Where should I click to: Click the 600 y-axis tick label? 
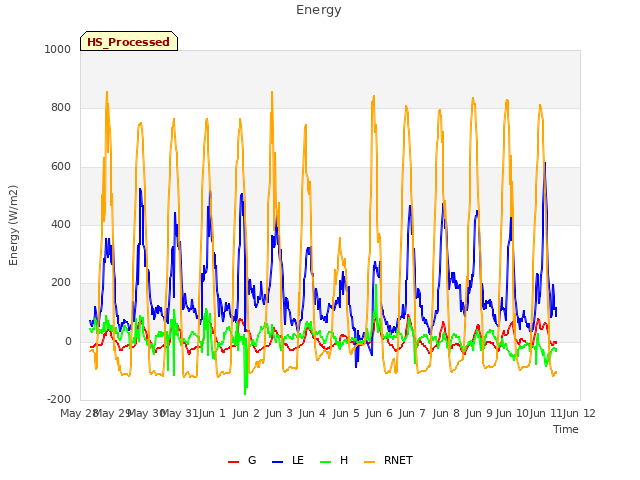coord(61,167)
